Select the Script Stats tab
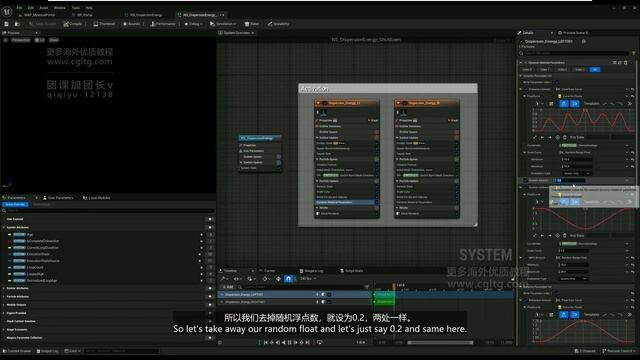The height and width of the screenshot is (360, 640). click(x=352, y=271)
